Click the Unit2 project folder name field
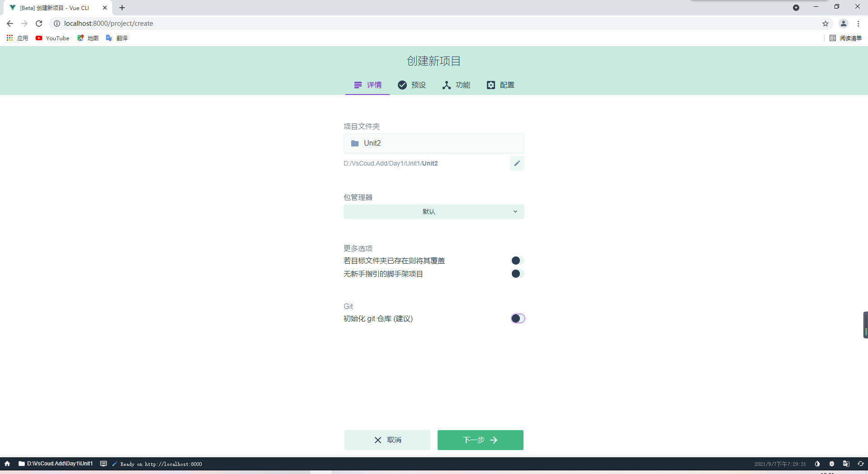This screenshot has width=868, height=474. point(434,143)
